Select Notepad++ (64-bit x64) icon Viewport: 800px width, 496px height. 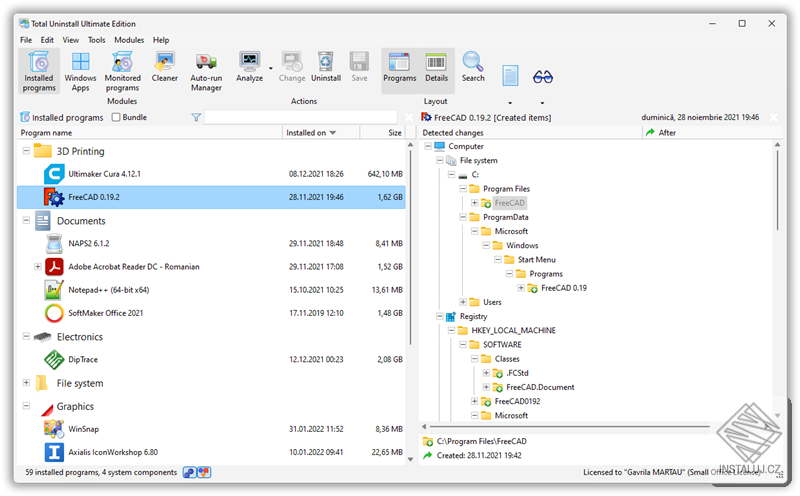54,290
